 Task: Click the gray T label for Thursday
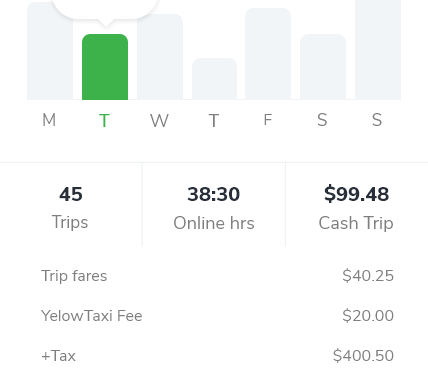point(214,120)
